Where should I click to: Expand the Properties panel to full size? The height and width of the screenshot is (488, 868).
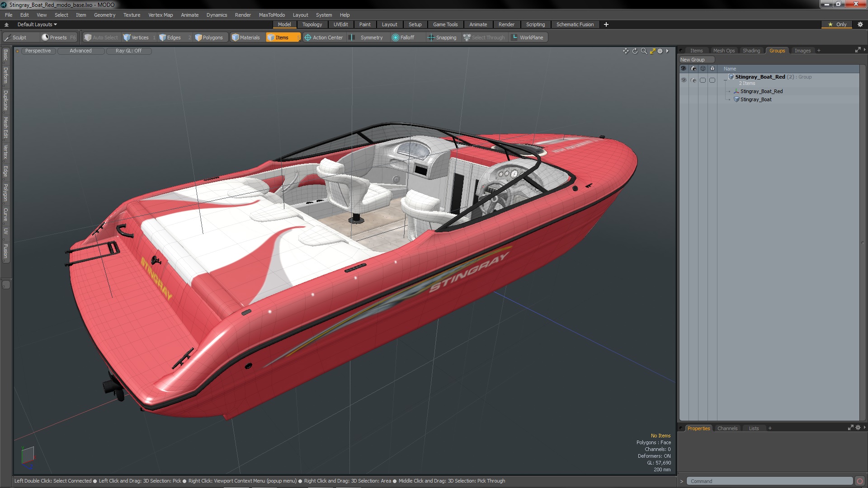(850, 427)
